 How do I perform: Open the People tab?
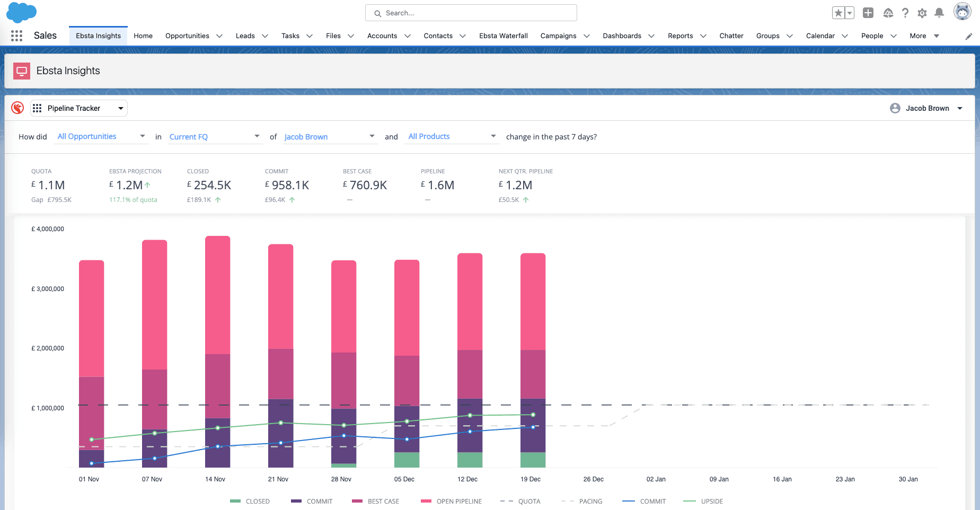coord(872,36)
